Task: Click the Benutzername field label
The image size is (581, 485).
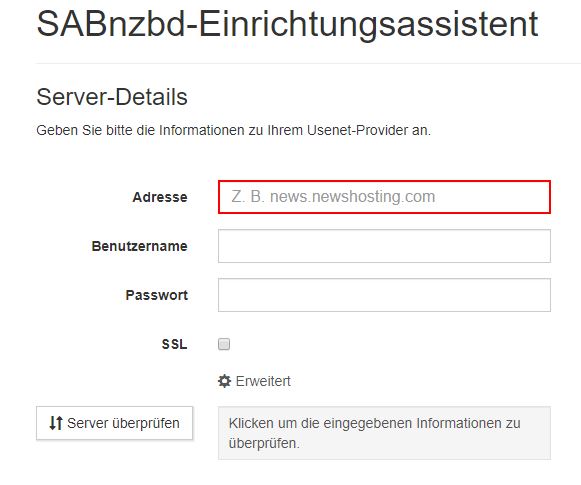Action: 140,246
